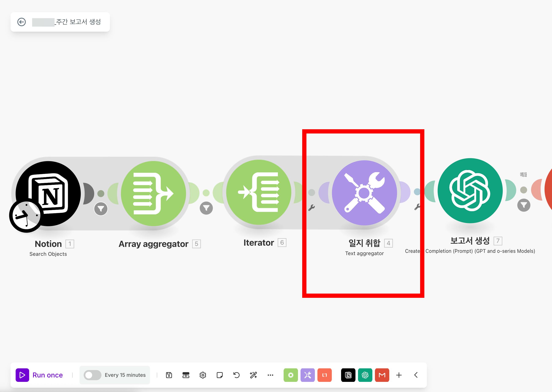The image size is (552, 392).
Task: Open the Iterator module
Action: [259, 192]
